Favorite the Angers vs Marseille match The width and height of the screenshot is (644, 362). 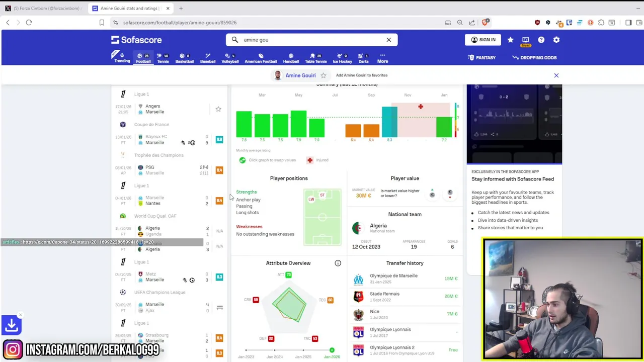pyautogui.click(x=218, y=109)
